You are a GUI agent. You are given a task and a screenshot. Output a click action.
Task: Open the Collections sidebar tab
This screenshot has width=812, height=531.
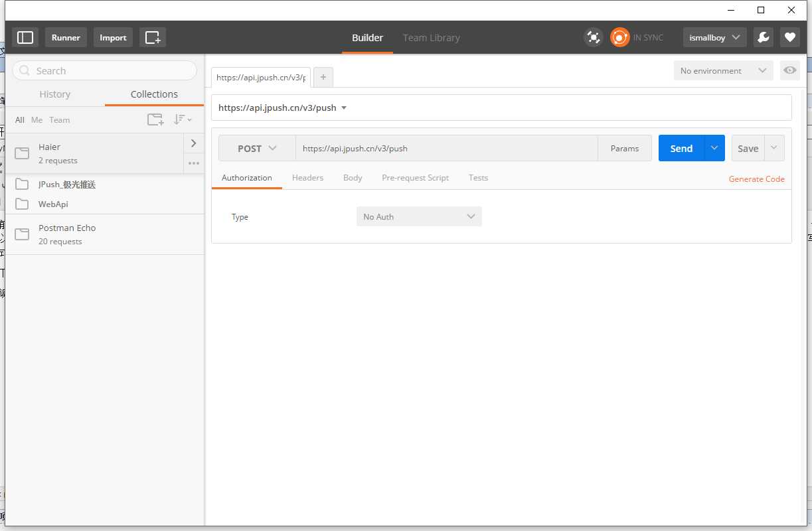(154, 94)
